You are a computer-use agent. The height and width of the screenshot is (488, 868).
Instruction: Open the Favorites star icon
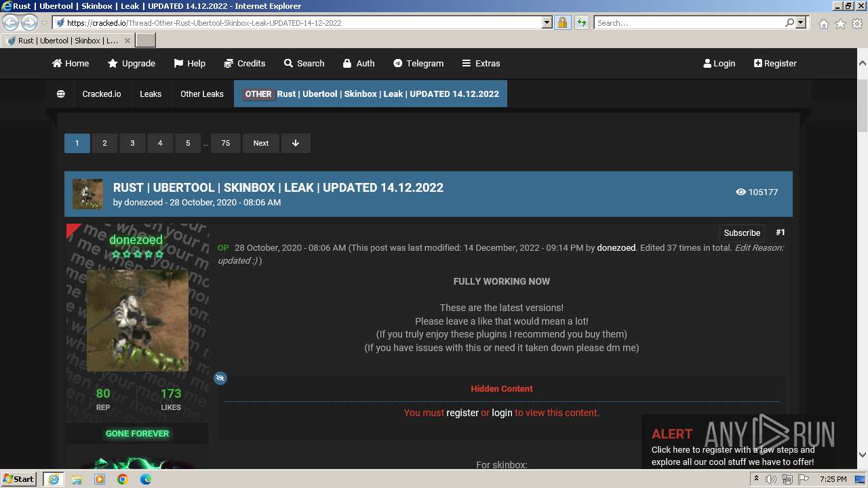(840, 24)
